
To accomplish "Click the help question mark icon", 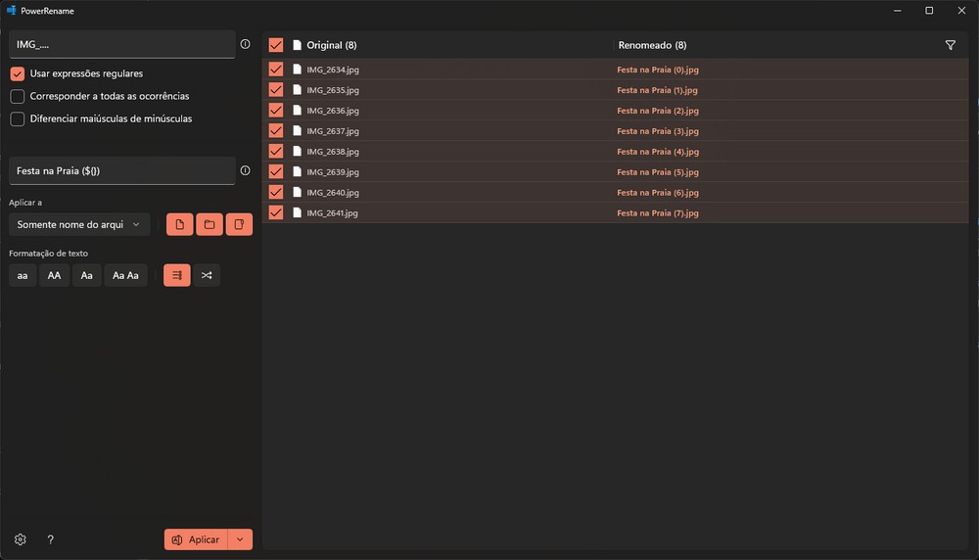I will coord(51,539).
